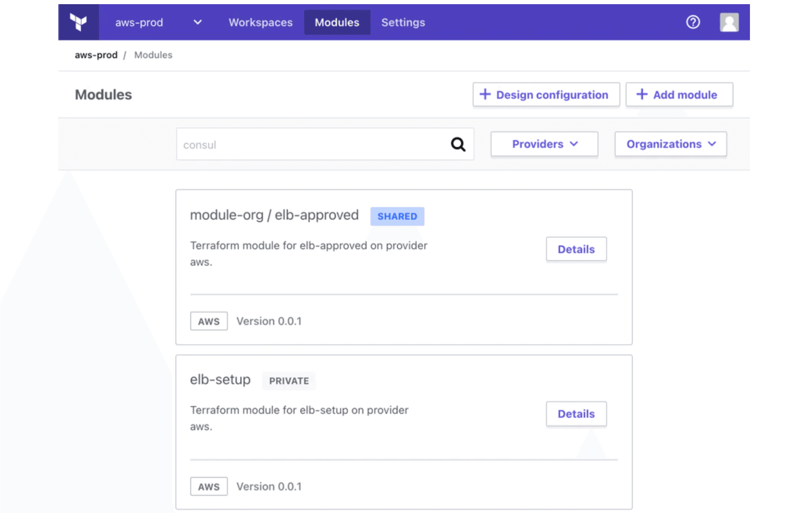
Task: Expand the aws-prod organization switcher chevron
Action: (198, 22)
